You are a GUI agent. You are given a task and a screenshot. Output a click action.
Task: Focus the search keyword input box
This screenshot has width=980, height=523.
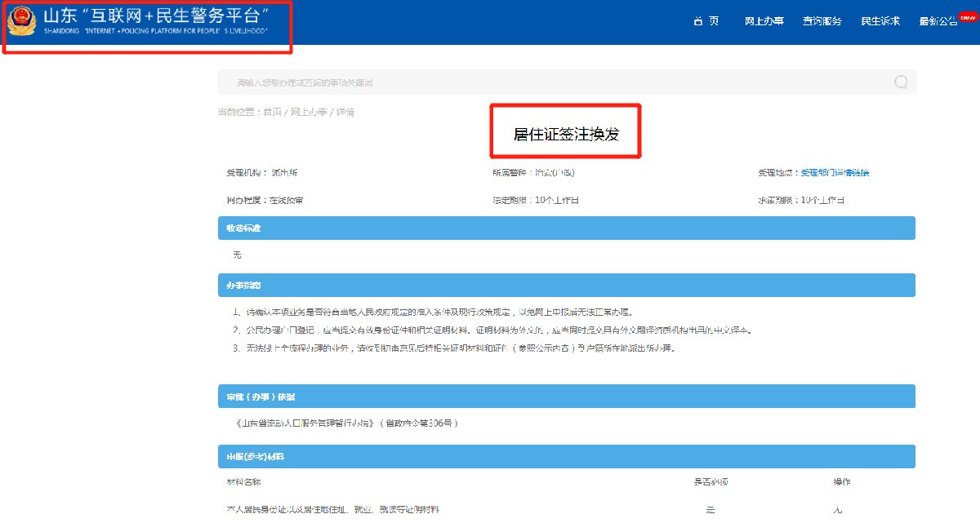click(555, 82)
